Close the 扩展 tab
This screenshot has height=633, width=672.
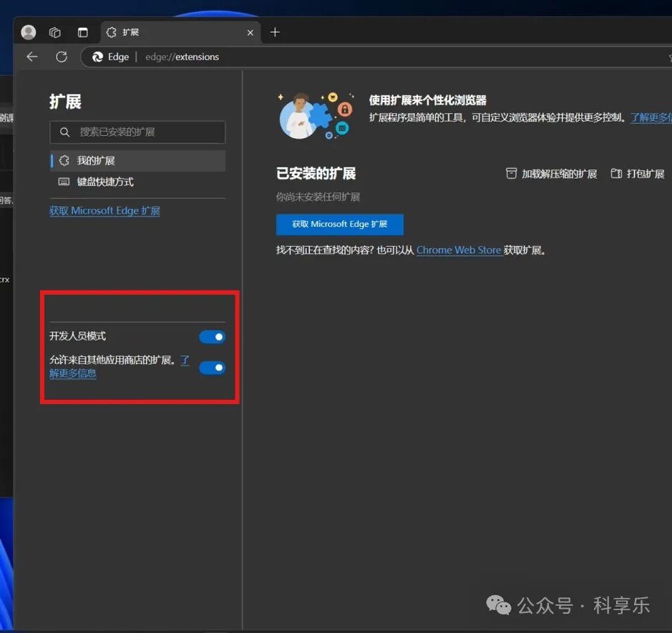tap(250, 33)
